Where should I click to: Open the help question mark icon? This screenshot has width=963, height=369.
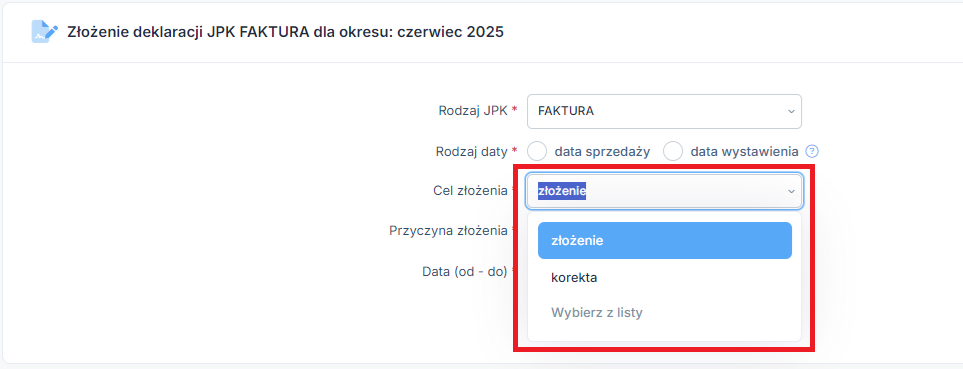(813, 151)
